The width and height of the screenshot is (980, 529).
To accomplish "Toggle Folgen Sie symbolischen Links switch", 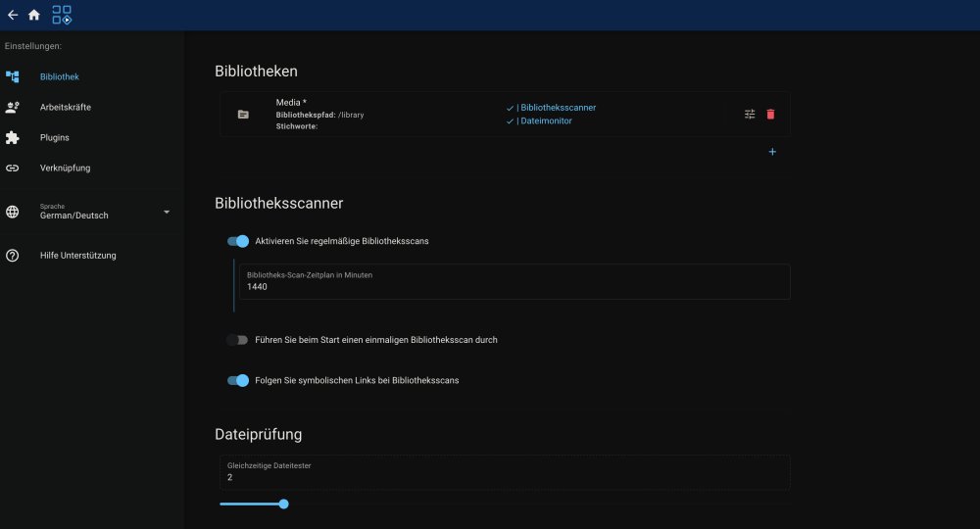I will point(237,380).
